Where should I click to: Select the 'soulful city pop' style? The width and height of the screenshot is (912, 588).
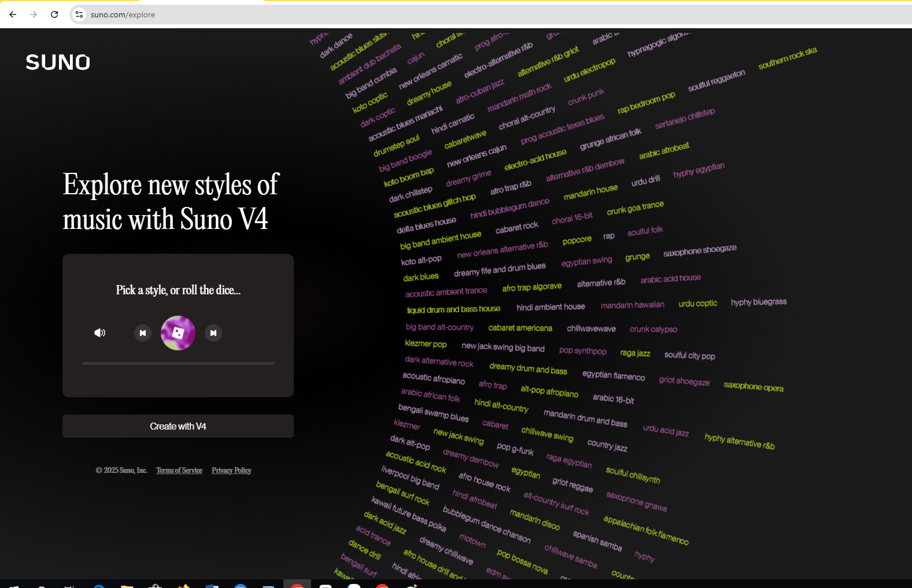tap(689, 355)
